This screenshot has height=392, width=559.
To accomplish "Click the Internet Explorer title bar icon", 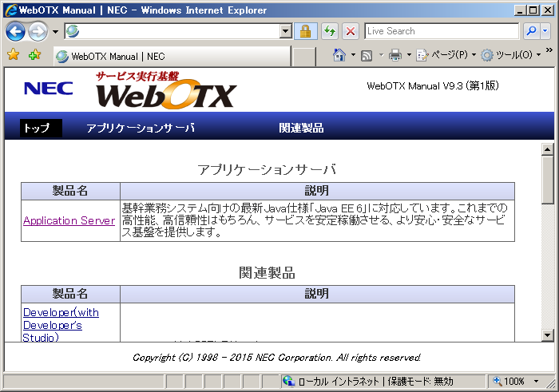I will (x=10, y=10).
